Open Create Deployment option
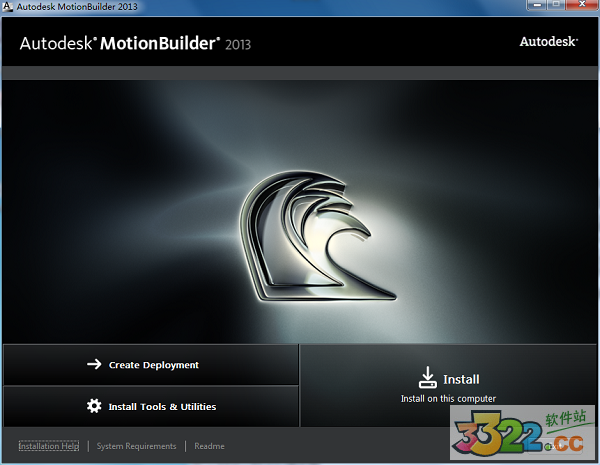The width and height of the screenshot is (600, 465). coord(151,365)
